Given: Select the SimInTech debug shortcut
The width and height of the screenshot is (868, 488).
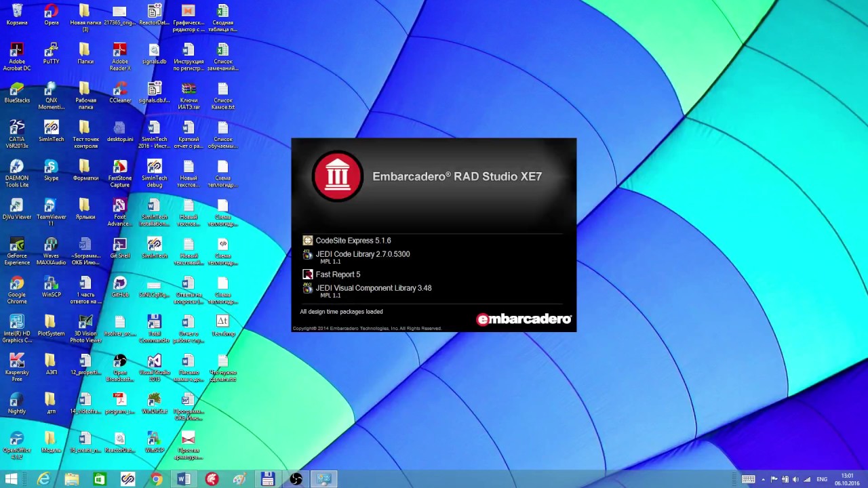Looking at the screenshot, I should click(155, 174).
